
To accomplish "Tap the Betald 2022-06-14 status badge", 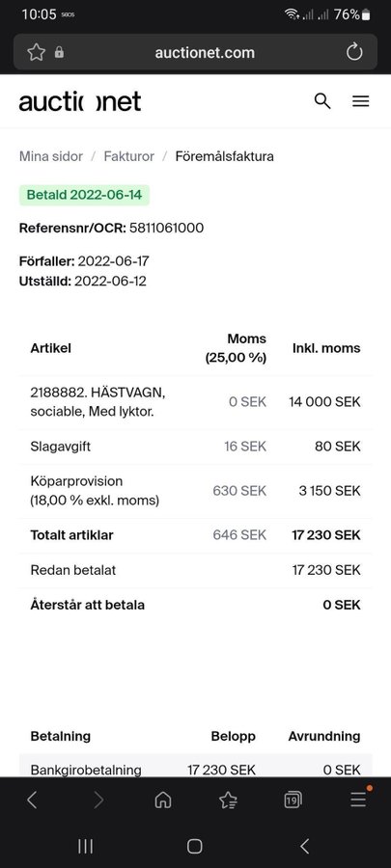I will coord(84,195).
